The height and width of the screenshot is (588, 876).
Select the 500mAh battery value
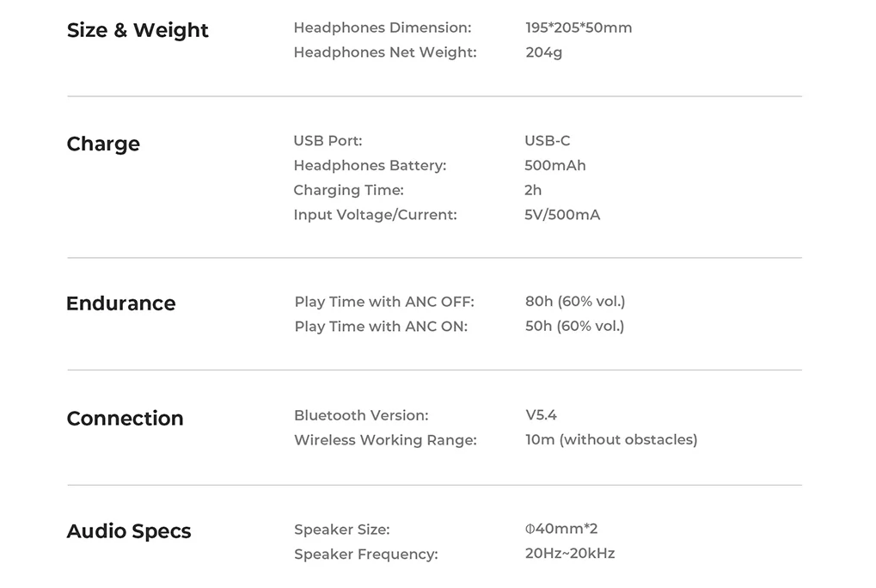point(554,165)
